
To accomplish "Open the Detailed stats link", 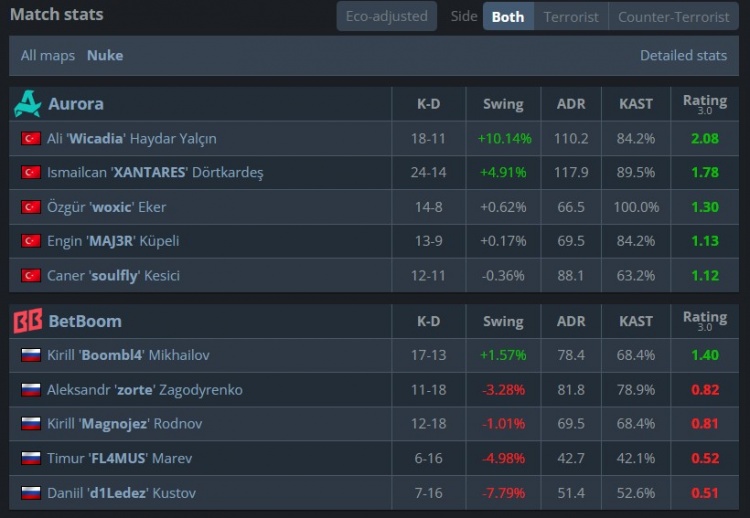I will click(684, 55).
